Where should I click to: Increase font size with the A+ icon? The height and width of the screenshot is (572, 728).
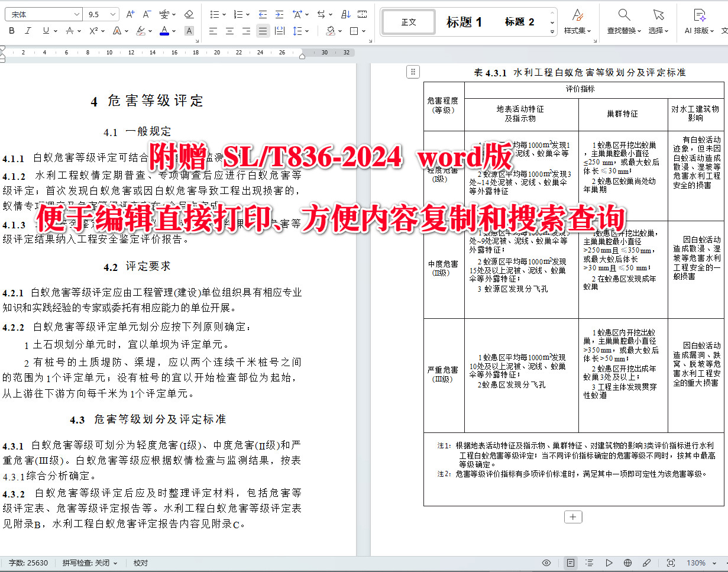[x=130, y=14]
